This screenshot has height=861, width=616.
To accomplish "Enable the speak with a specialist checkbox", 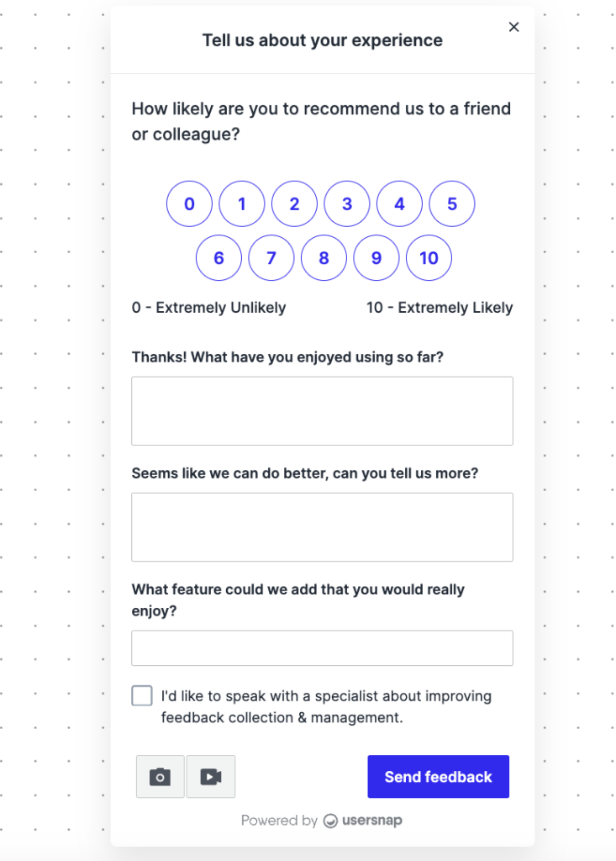I will coord(141,695).
